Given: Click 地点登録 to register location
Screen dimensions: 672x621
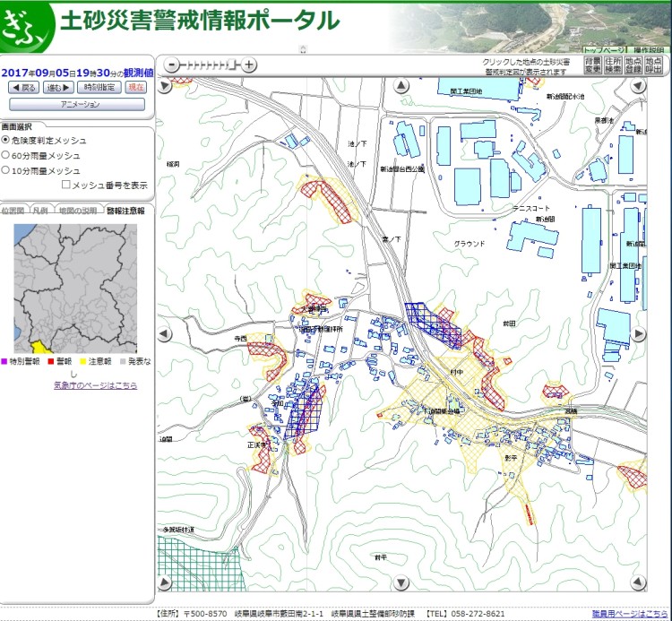Looking at the screenshot, I should pyautogui.click(x=633, y=65).
